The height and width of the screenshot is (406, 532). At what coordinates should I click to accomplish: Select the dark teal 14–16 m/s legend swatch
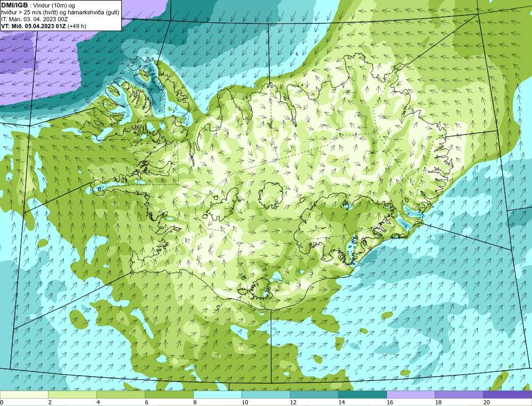tap(363, 394)
